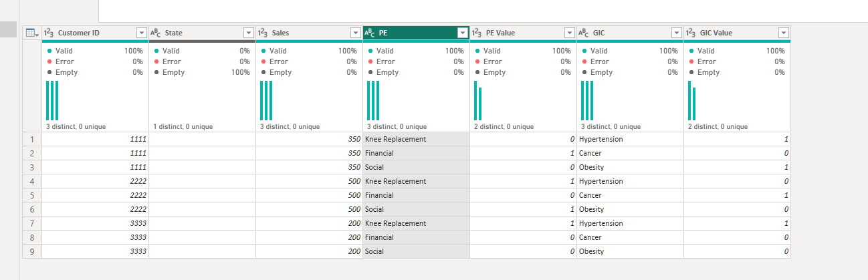
Task: Select row number 9
Action: point(32,251)
